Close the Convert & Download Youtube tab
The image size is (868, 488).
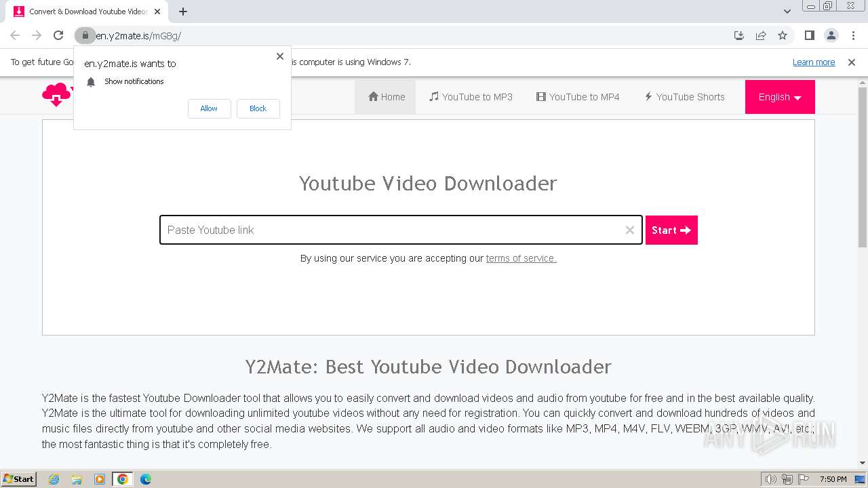(157, 12)
